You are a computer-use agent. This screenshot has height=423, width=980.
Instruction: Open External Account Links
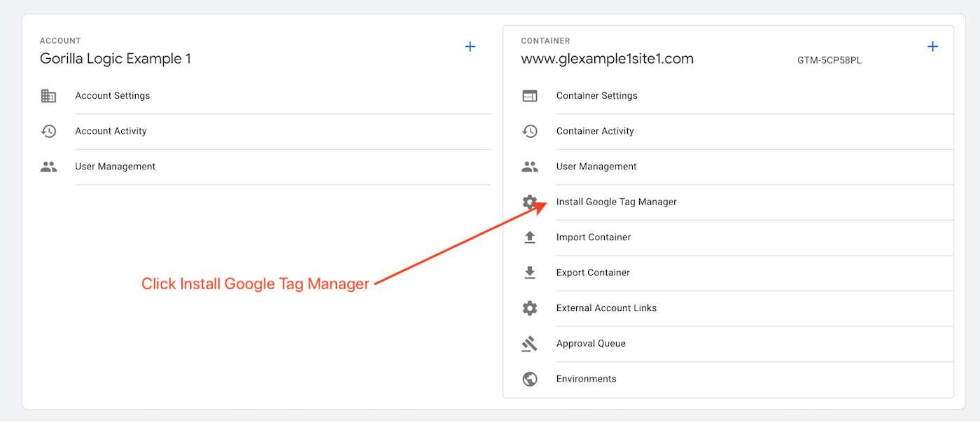pyautogui.click(x=607, y=308)
